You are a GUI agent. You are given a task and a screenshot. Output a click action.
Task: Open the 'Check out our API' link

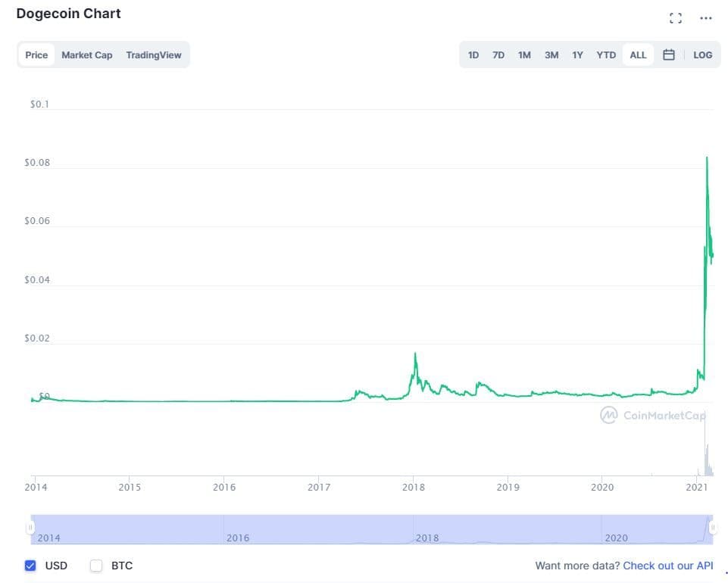(x=667, y=566)
